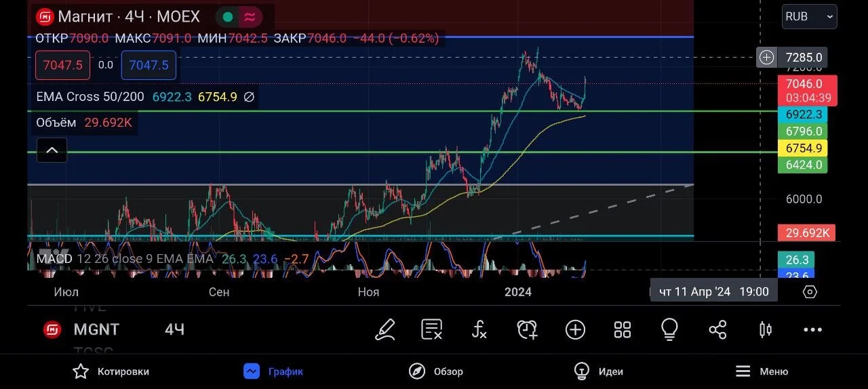This screenshot has width=868, height=389.
Task: Click the −2.7 MACD histogram value
Action: (296, 259)
